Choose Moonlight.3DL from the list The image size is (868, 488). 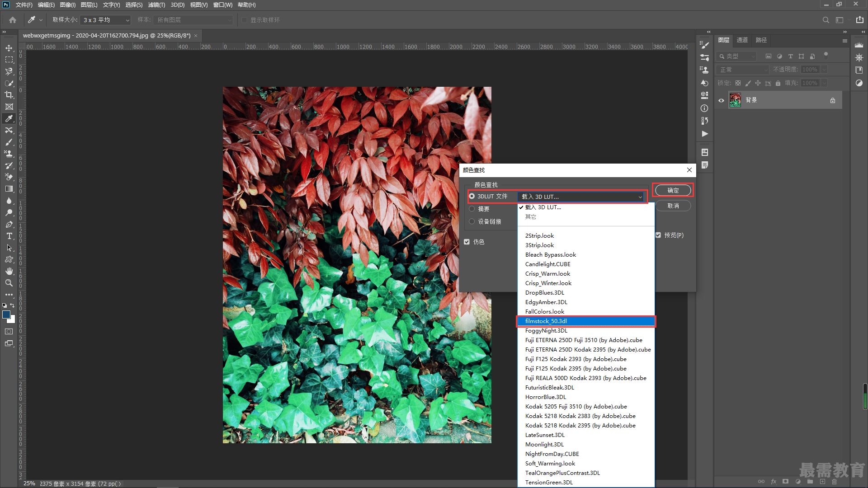(x=586, y=445)
